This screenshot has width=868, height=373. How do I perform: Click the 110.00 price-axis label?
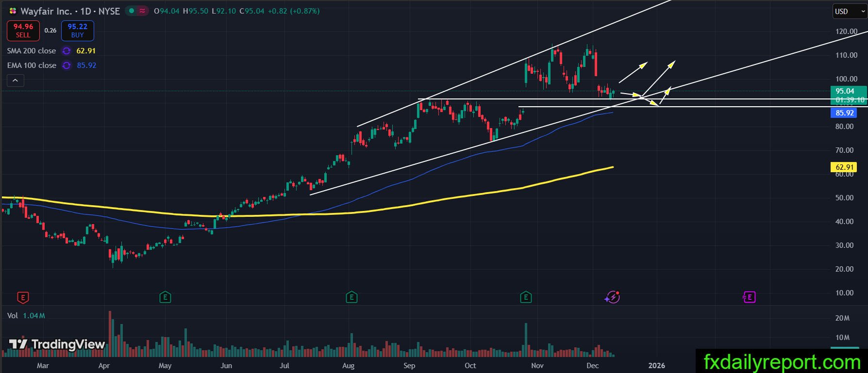coord(846,55)
